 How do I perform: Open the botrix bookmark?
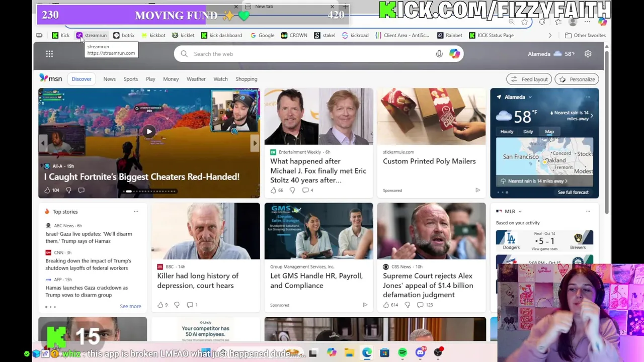pyautogui.click(x=124, y=35)
